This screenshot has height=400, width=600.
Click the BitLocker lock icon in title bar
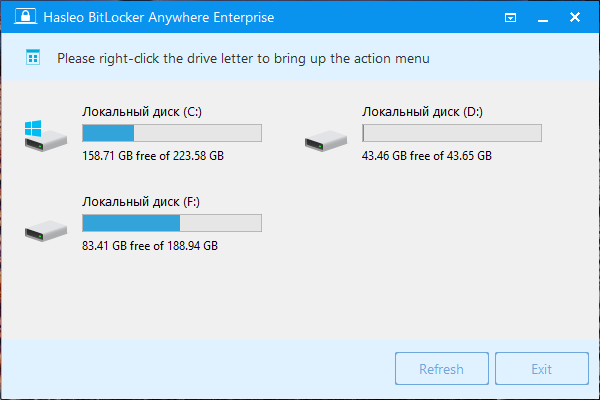(20, 18)
